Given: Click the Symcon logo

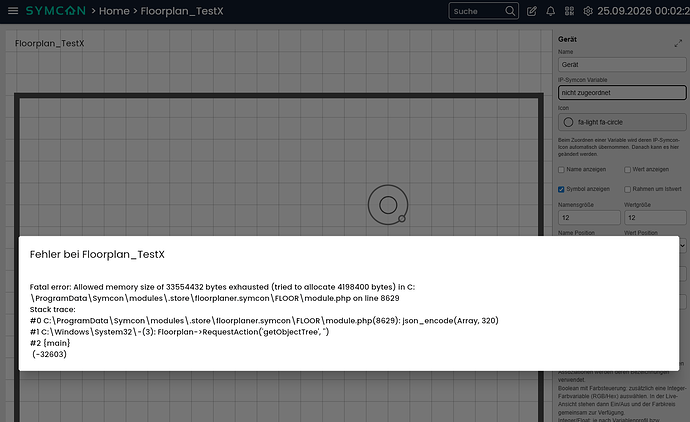Looking at the screenshot, I should tap(55, 11).
